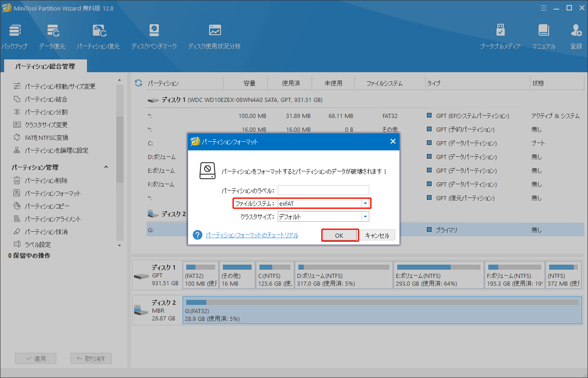588x378 pixels.
Task: Select ディスク 2 MBR disk label
Action: click(x=157, y=310)
